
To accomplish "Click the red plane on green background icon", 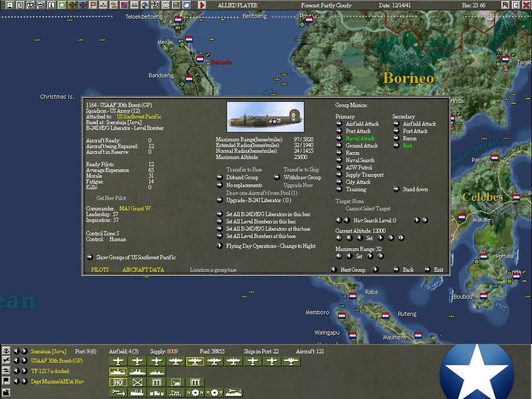I will coord(72,5).
